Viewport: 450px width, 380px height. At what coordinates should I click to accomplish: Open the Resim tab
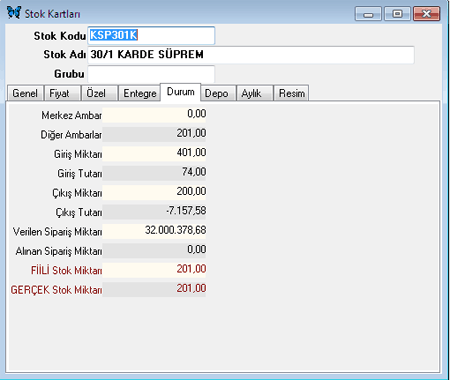click(291, 93)
